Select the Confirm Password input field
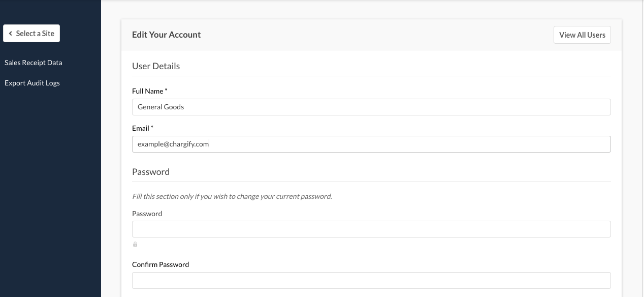The height and width of the screenshot is (297, 644). (x=371, y=280)
